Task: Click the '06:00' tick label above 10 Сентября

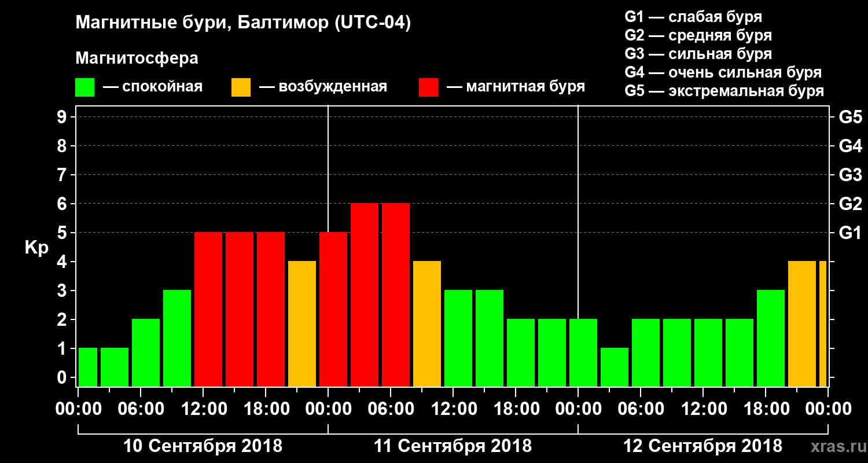Action: [x=141, y=409]
